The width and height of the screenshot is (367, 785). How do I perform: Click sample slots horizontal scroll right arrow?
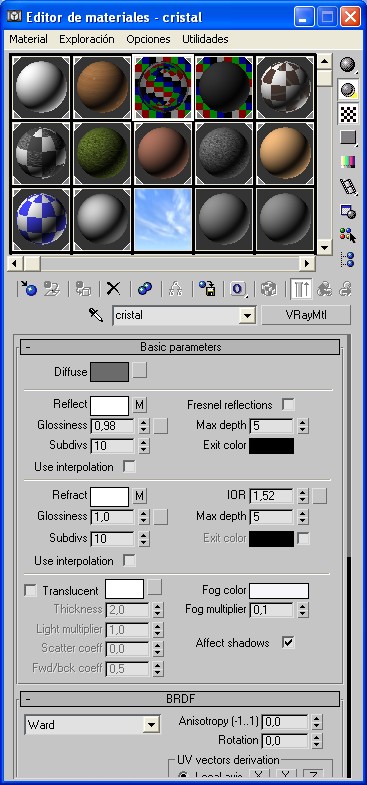(x=307, y=263)
